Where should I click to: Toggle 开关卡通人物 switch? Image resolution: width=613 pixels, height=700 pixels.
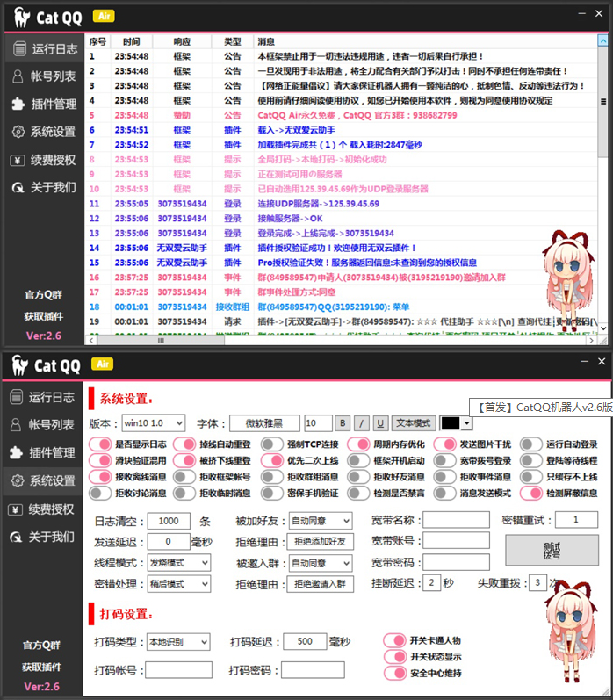pyautogui.click(x=394, y=640)
